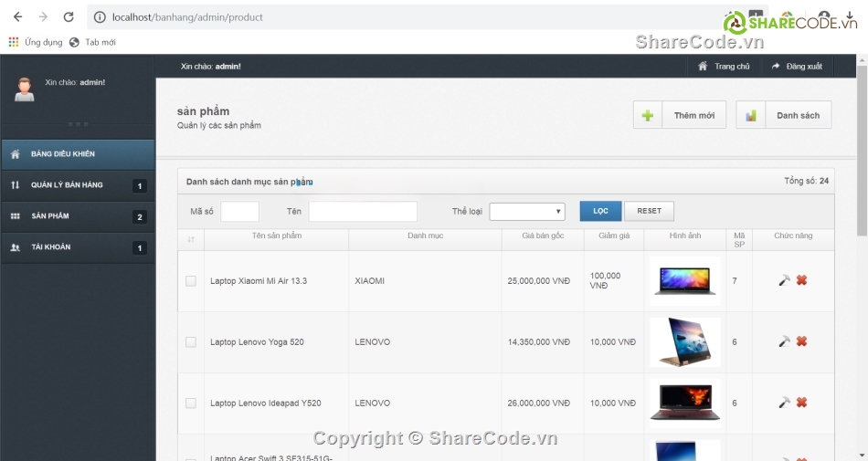Go forward in browser history
Viewport: 868px width, 461px height.
(43, 17)
